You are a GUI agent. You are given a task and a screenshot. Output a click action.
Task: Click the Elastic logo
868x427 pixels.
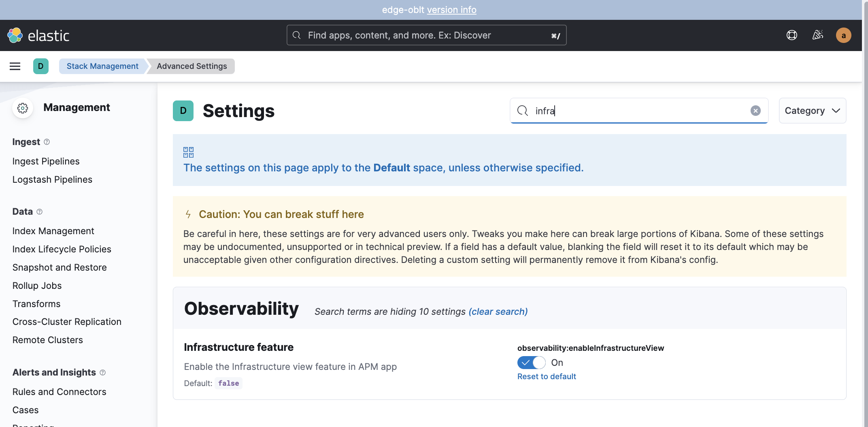tap(39, 35)
